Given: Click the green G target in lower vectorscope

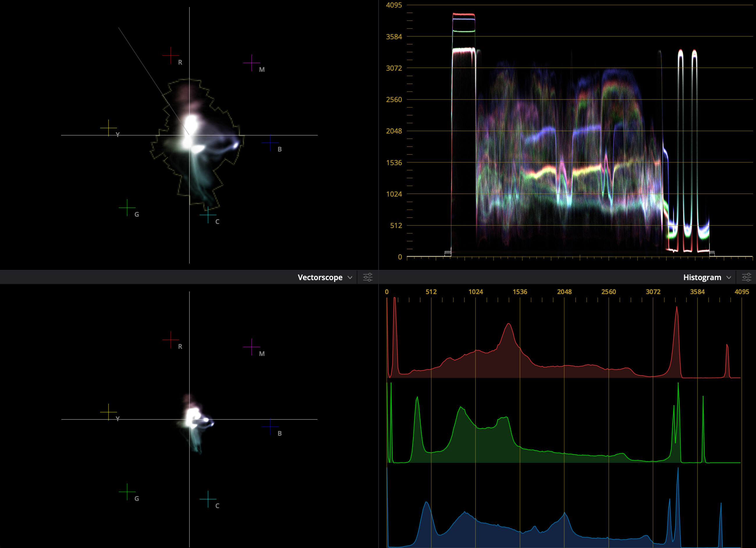Looking at the screenshot, I should pos(127,492).
